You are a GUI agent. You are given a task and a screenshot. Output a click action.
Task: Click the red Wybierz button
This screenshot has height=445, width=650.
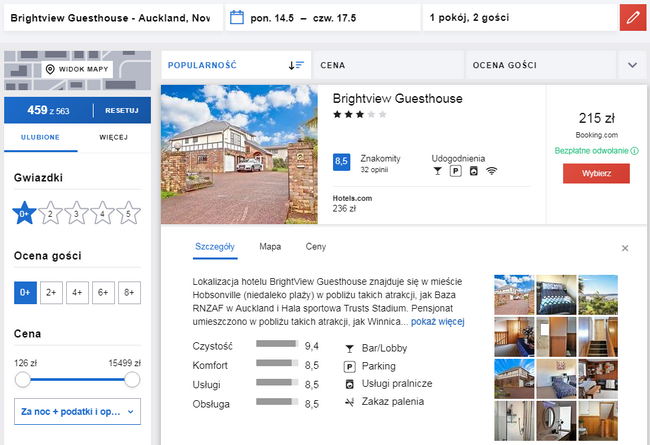pyautogui.click(x=596, y=173)
